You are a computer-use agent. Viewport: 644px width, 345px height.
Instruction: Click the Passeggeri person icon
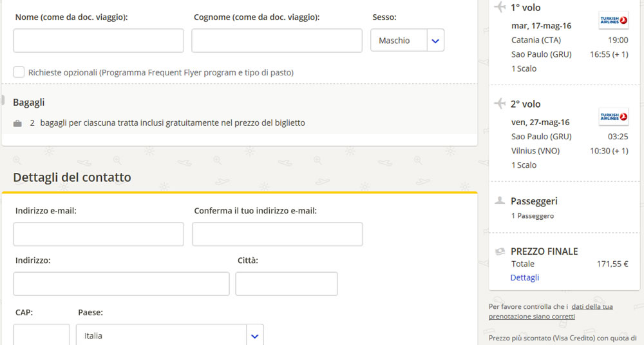(499, 201)
